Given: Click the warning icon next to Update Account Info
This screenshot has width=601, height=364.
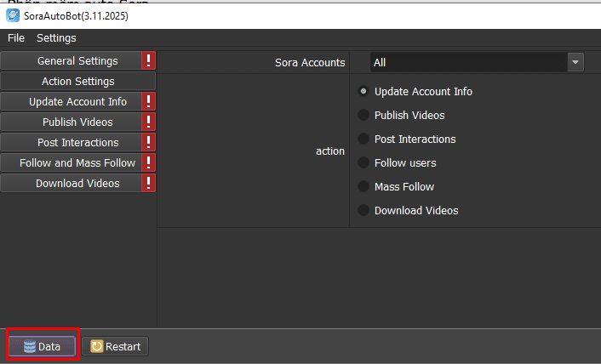Looking at the screenshot, I should 148,102.
